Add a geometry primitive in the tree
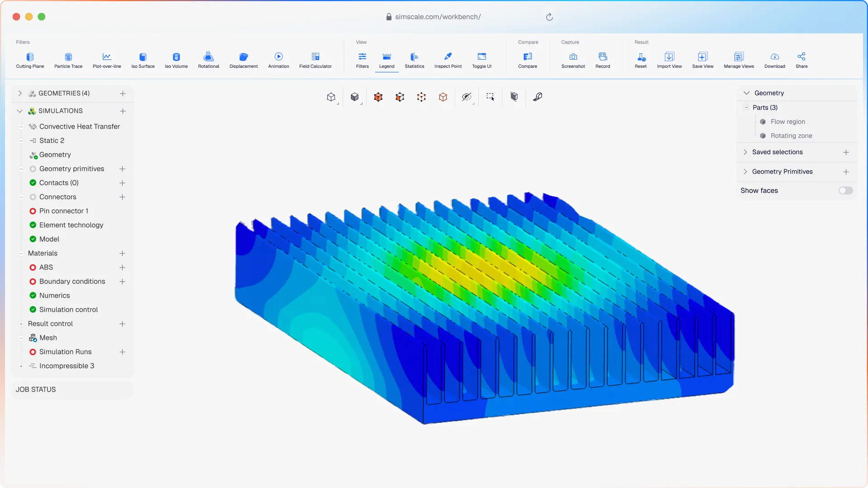The height and width of the screenshot is (488, 868). [122, 169]
